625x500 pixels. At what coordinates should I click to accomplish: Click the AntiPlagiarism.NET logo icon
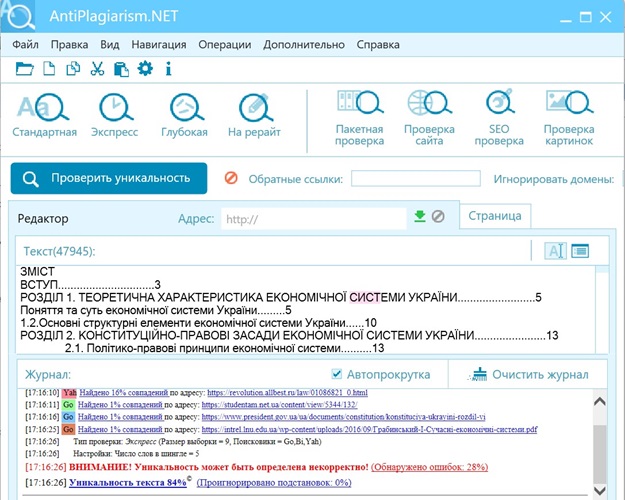[18, 16]
